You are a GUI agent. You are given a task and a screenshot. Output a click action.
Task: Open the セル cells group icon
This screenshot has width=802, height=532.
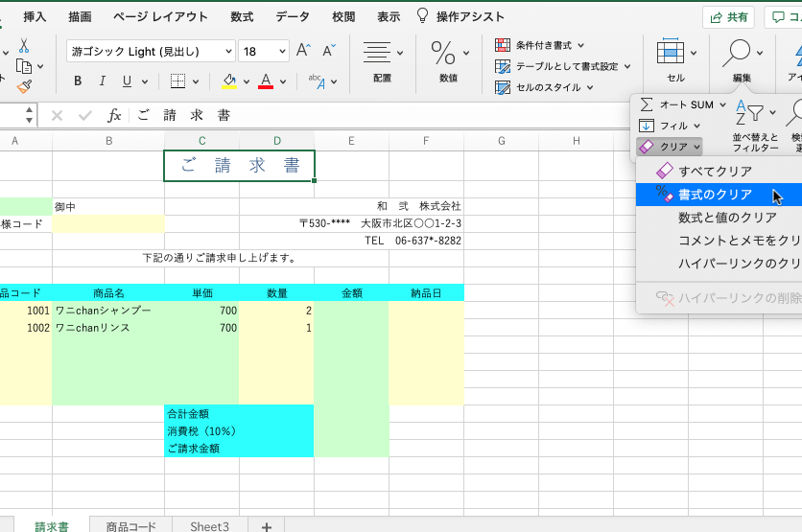[x=671, y=51]
